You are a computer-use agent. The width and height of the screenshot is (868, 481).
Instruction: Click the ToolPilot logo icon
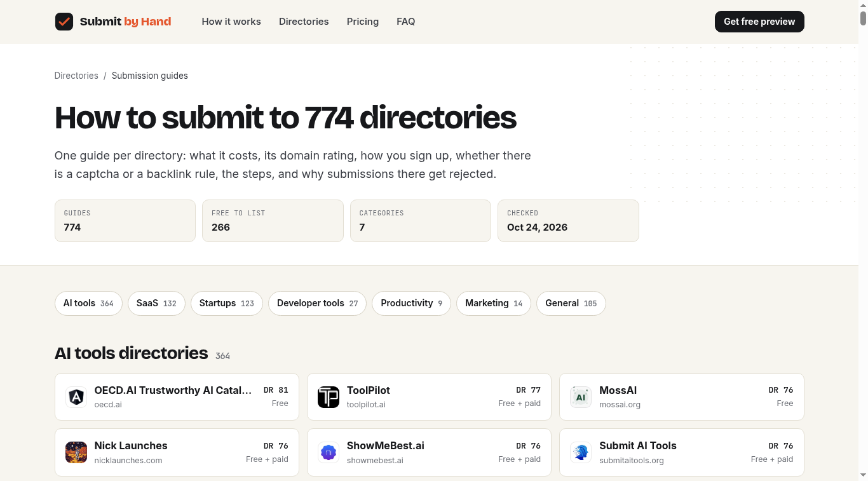coord(329,397)
